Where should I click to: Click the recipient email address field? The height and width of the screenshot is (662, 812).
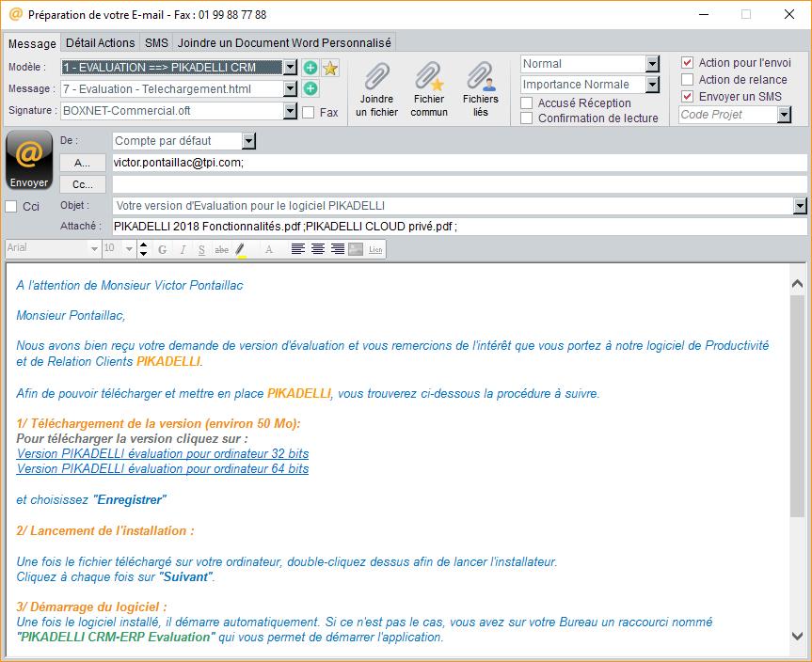460,163
